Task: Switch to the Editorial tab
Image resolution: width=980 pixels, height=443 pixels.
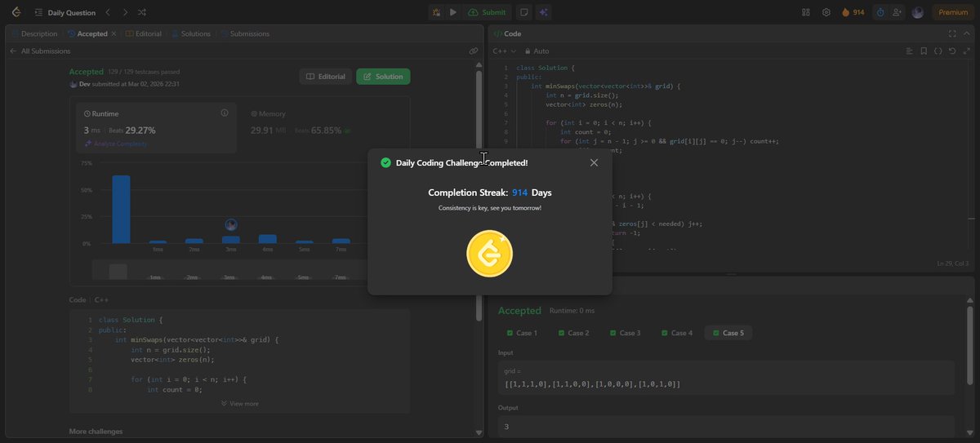Action: click(x=143, y=33)
